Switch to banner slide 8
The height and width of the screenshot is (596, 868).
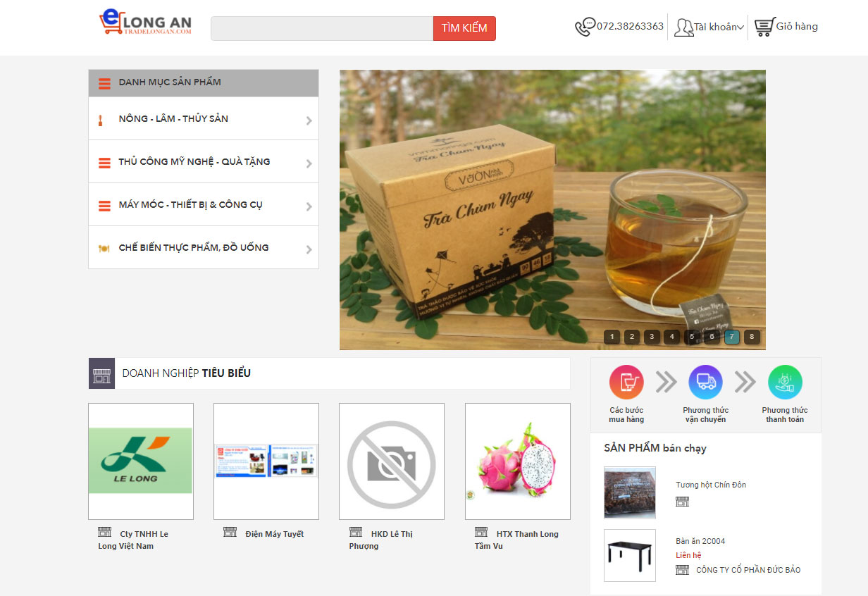point(752,337)
